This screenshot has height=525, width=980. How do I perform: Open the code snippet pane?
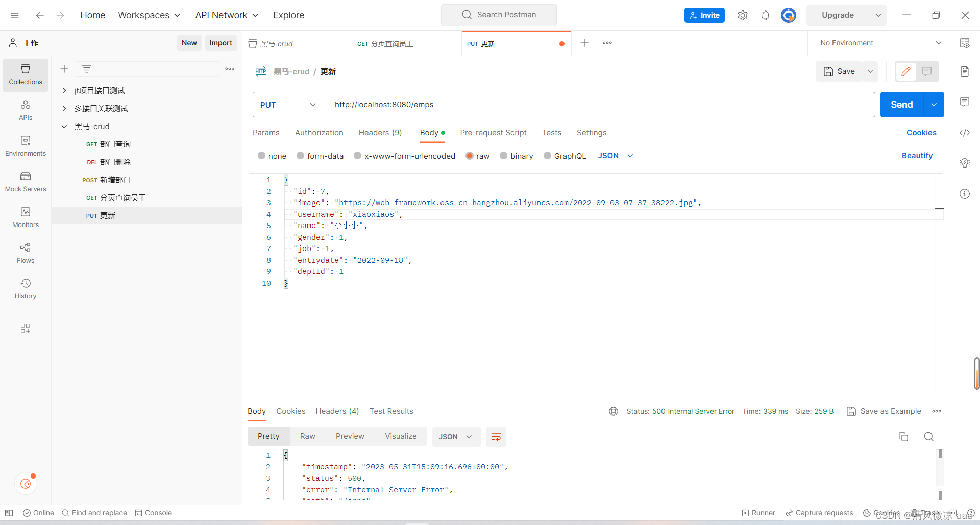pyautogui.click(x=965, y=133)
